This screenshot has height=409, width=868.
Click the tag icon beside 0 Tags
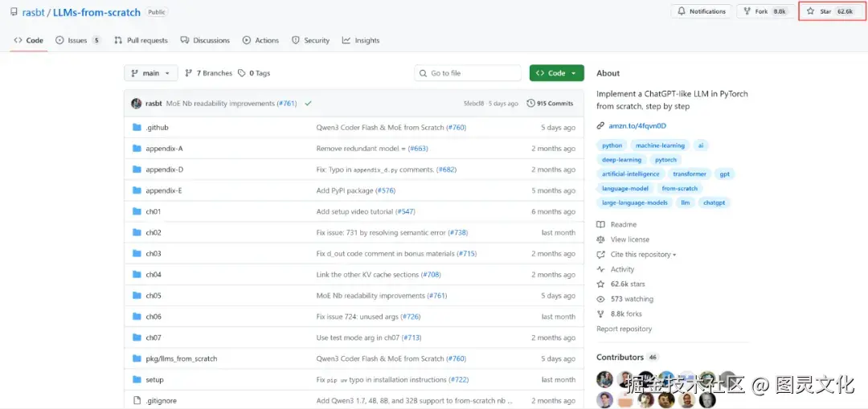[241, 73]
